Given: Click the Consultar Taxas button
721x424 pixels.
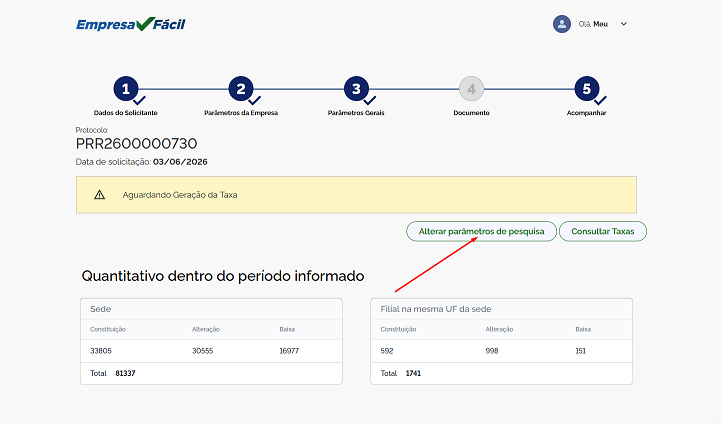Looking at the screenshot, I should click(603, 231).
